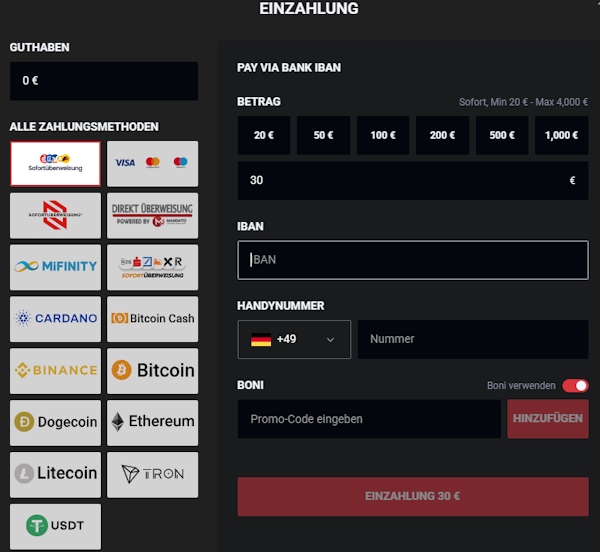This screenshot has height=552, width=600.
Task: Click the Guthaben balance box showing 0 €
Action: [104, 81]
